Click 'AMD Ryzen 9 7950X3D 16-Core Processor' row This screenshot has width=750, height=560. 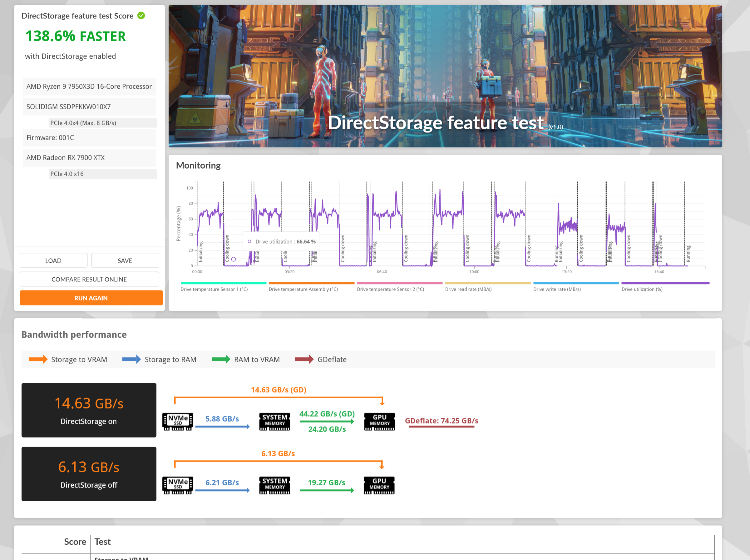coord(90,87)
